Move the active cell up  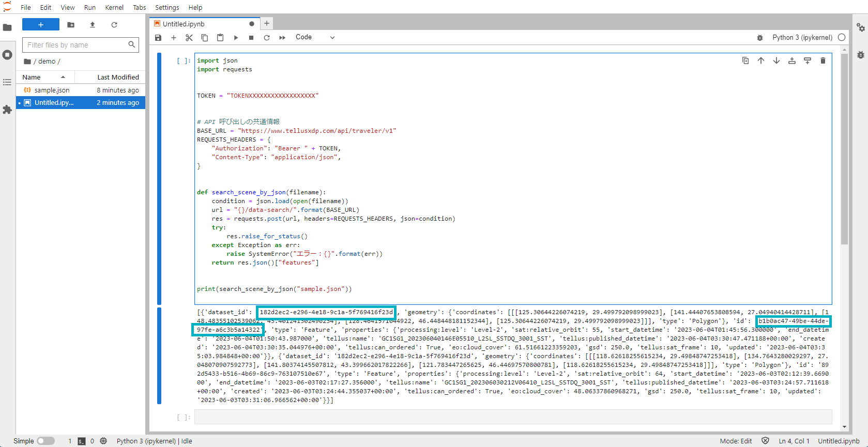pyautogui.click(x=761, y=60)
